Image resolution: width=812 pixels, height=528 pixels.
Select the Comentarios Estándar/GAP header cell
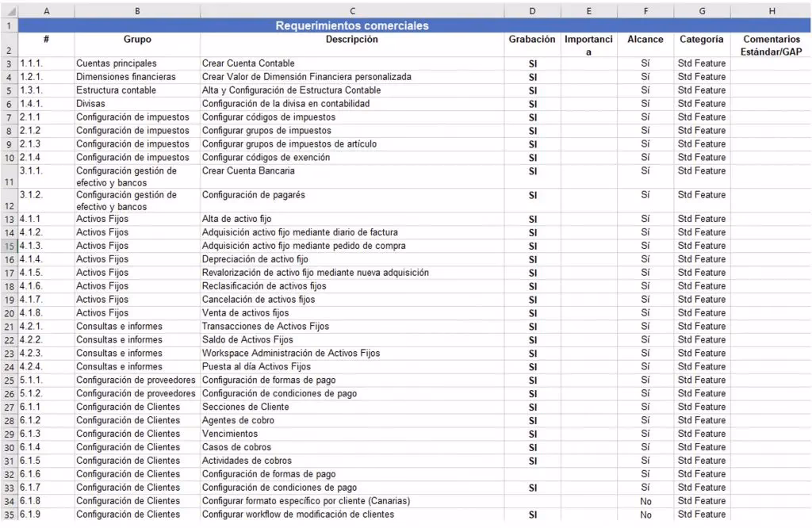click(770, 44)
